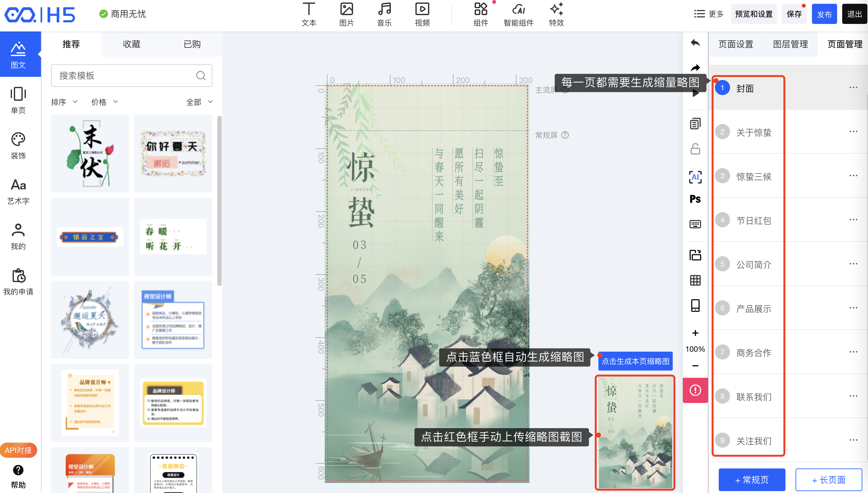Click the 发布 publish button
Viewport: 868px width, 493px height.
click(x=824, y=14)
